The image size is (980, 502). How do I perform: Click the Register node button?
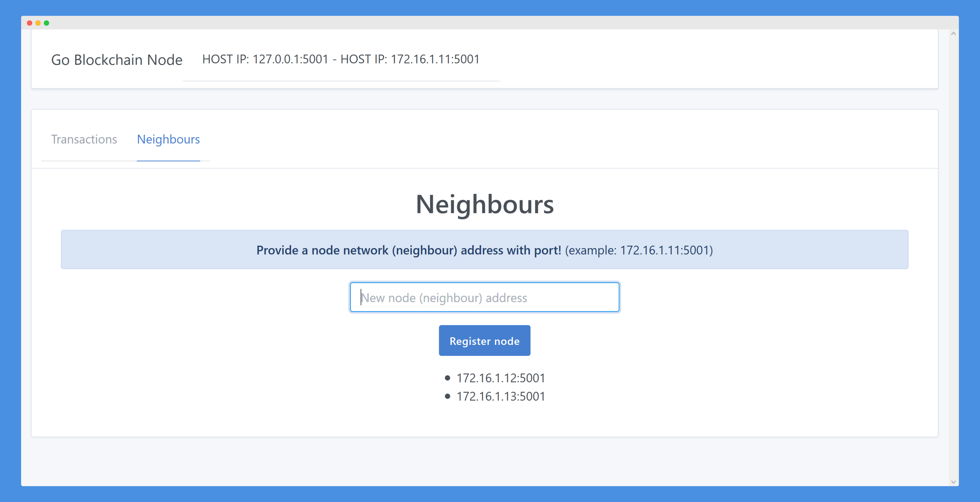coord(484,341)
